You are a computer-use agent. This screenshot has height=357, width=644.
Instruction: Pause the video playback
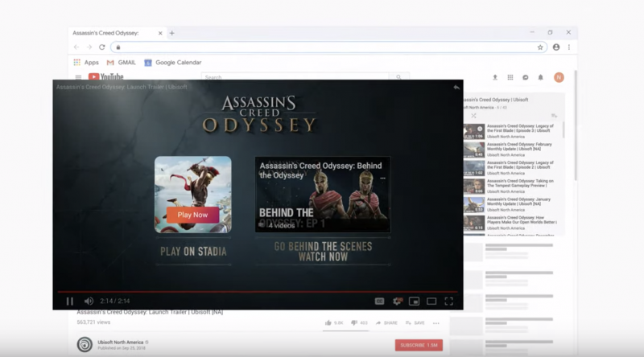tap(70, 302)
